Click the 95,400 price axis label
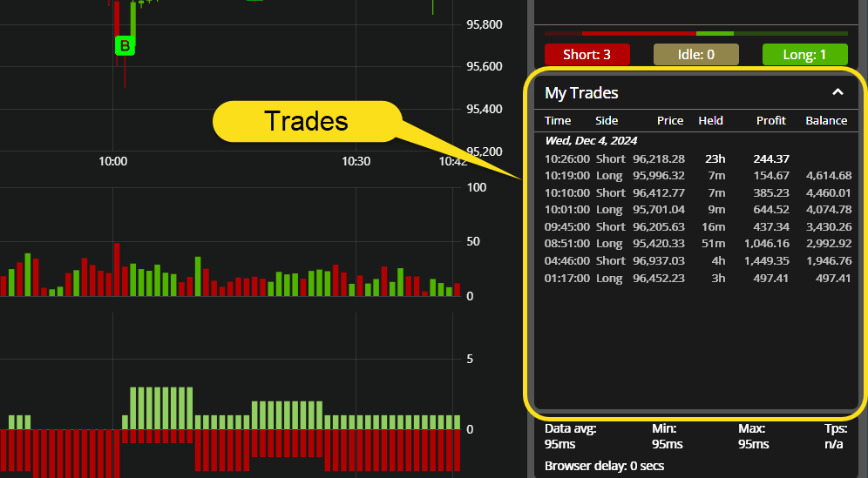Screen dimensions: 868x478 click(x=485, y=109)
